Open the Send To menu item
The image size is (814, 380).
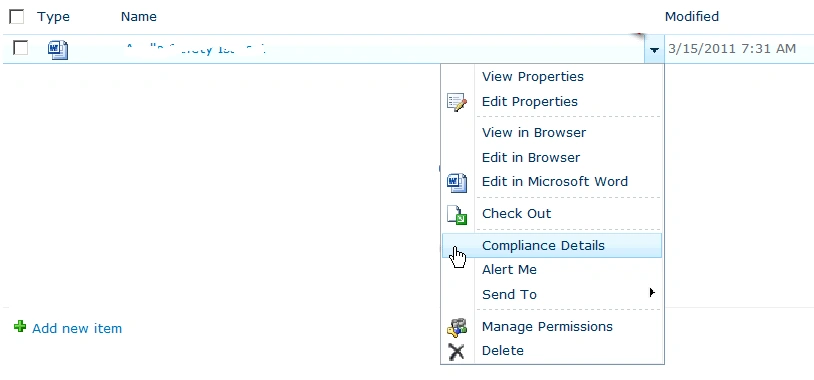509,295
